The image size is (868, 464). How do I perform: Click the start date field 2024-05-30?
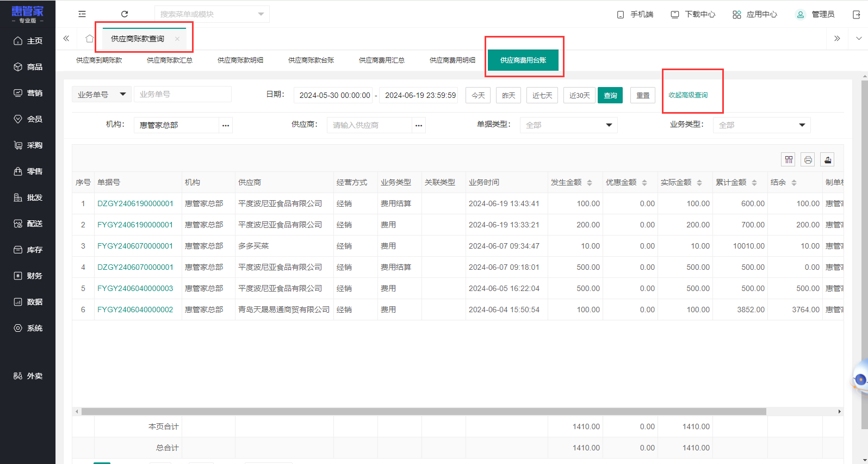coord(333,95)
